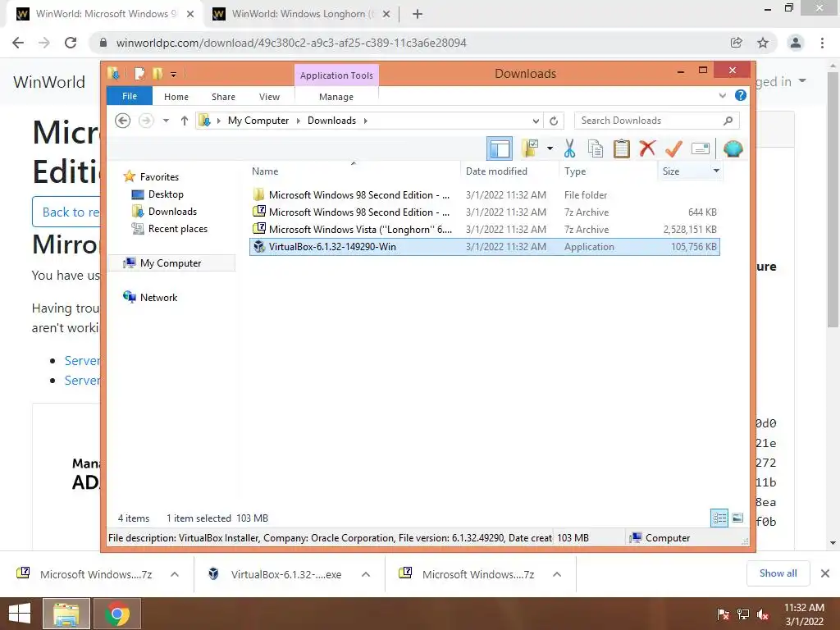Open the Home ribbon tab

point(176,97)
